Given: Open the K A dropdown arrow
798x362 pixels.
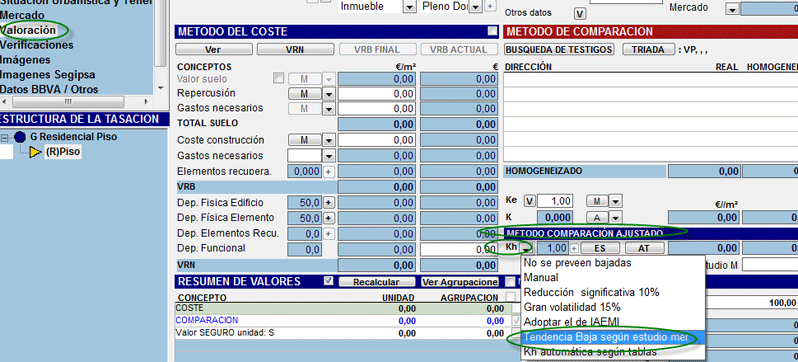Looking at the screenshot, I should (615, 217).
